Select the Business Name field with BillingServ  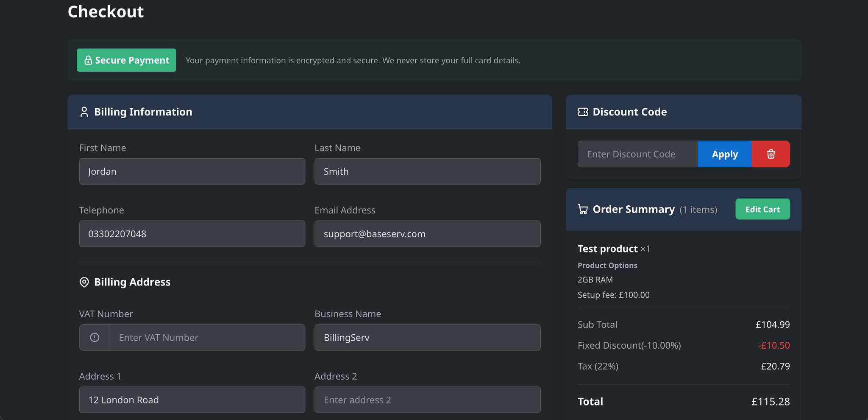coord(427,337)
